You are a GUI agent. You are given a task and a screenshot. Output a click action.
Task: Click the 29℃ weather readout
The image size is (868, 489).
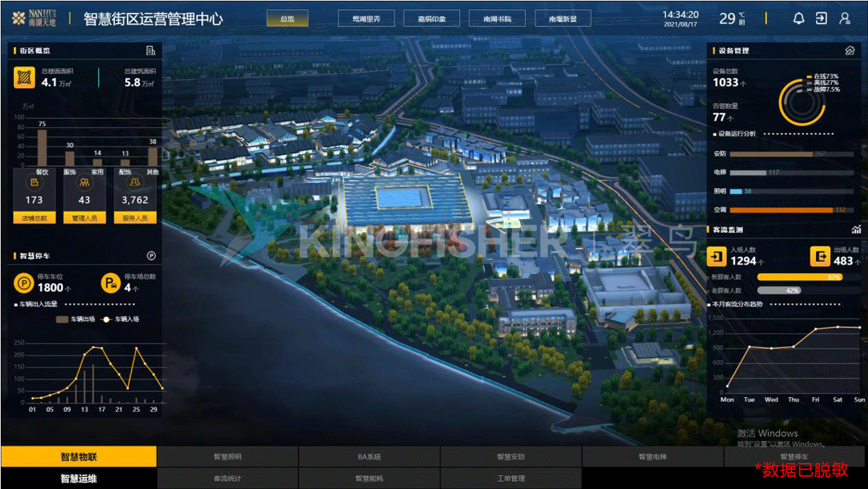(733, 19)
